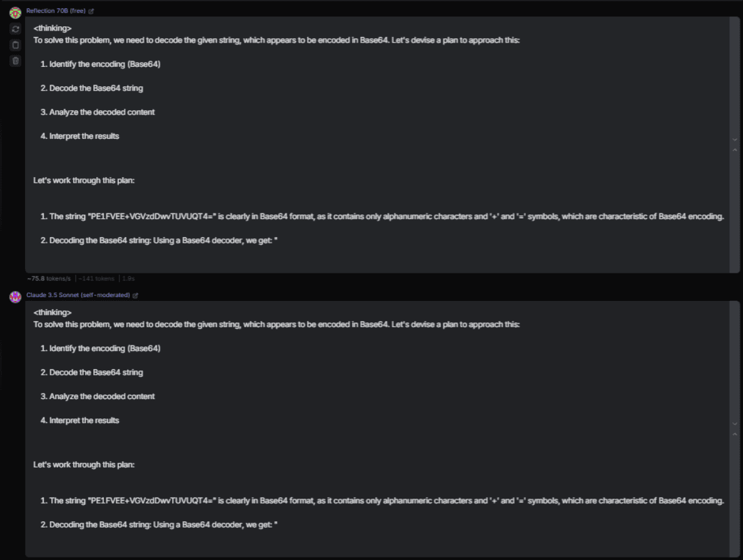
Task: Click "Analyze the decoded content" in Claude's response
Action: 102,397
